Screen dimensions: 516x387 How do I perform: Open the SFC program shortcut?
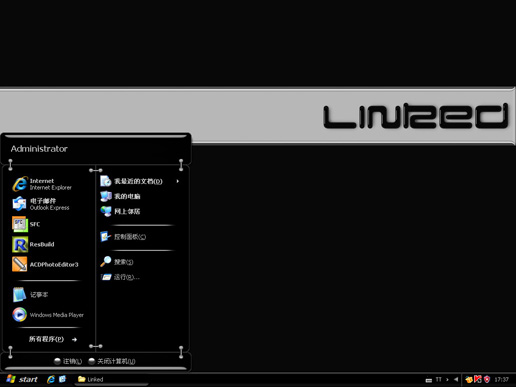[26, 224]
